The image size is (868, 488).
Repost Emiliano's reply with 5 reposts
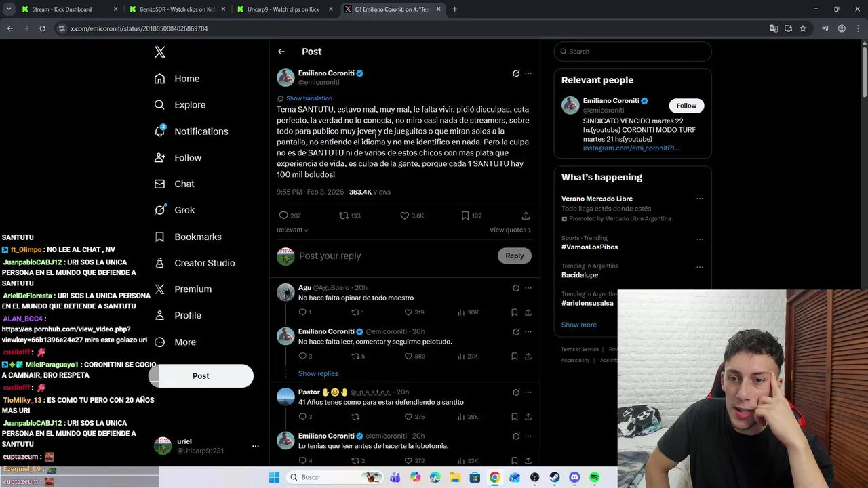point(355,356)
